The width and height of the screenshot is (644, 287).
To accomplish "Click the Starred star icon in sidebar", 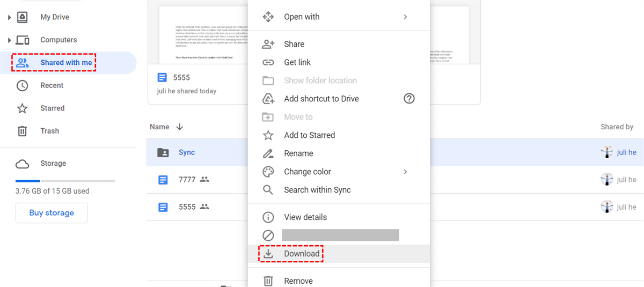I will tap(22, 108).
